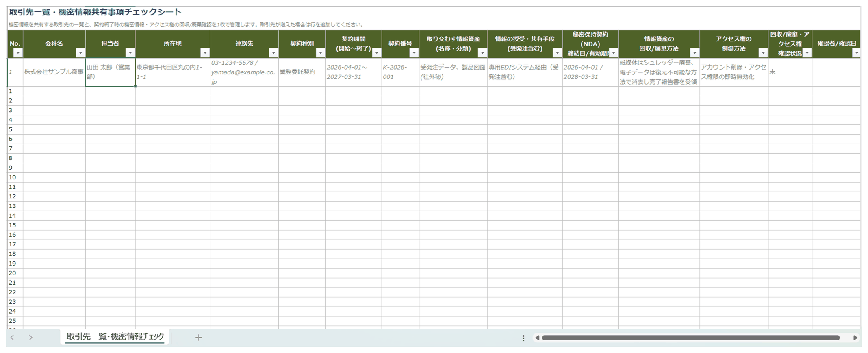
Task: Open the 情報の授受・共有手段 filter dropdown
Action: point(557,53)
